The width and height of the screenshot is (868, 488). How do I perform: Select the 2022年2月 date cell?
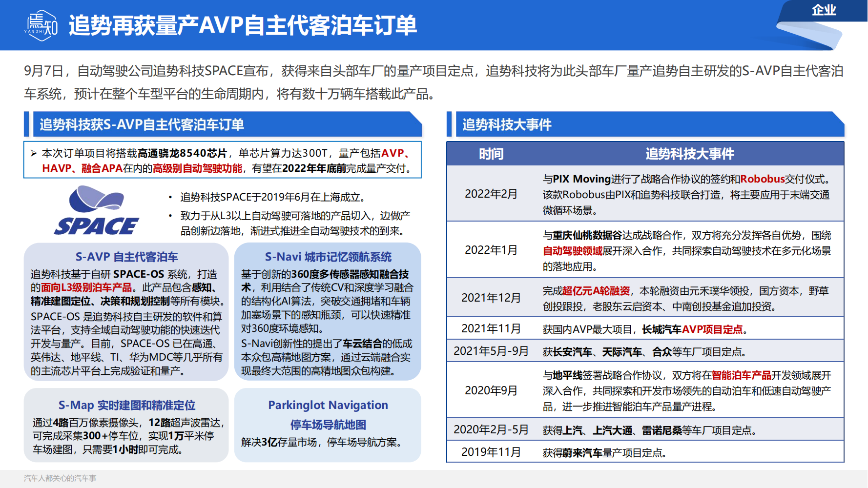(491, 194)
